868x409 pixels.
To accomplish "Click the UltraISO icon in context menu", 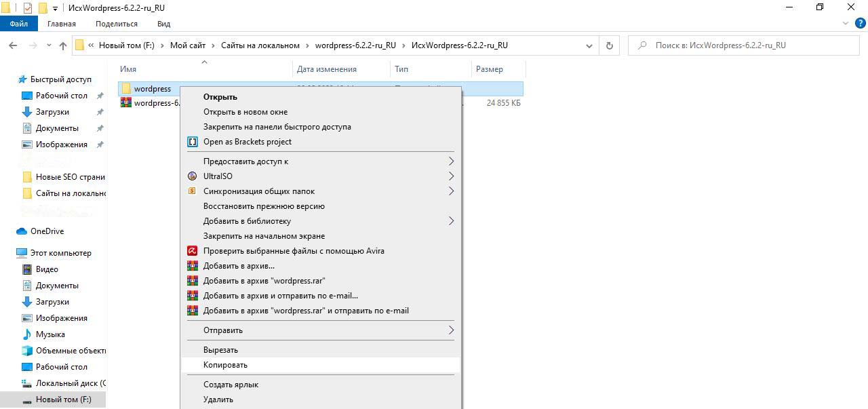I will 192,176.
